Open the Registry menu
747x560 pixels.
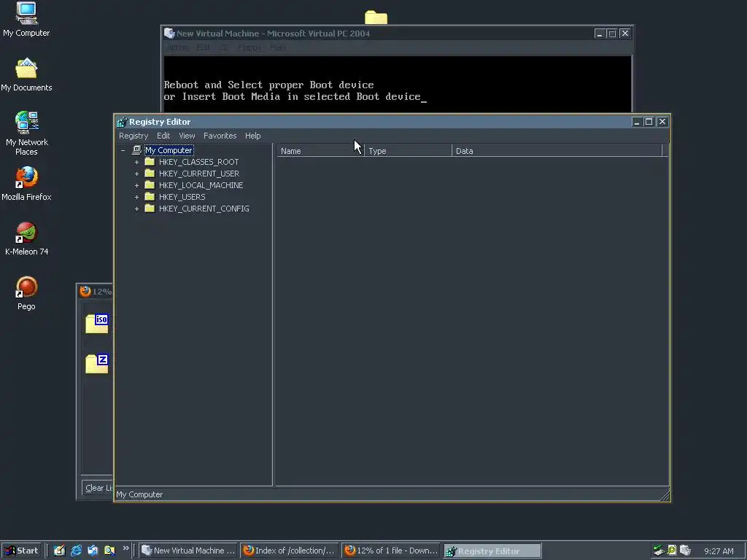133,136
